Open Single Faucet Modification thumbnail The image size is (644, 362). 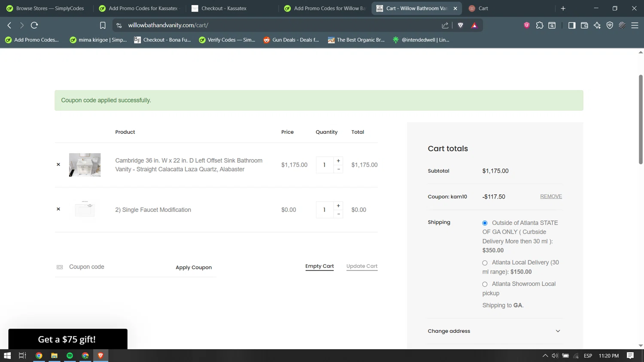[x=85, y=209]
